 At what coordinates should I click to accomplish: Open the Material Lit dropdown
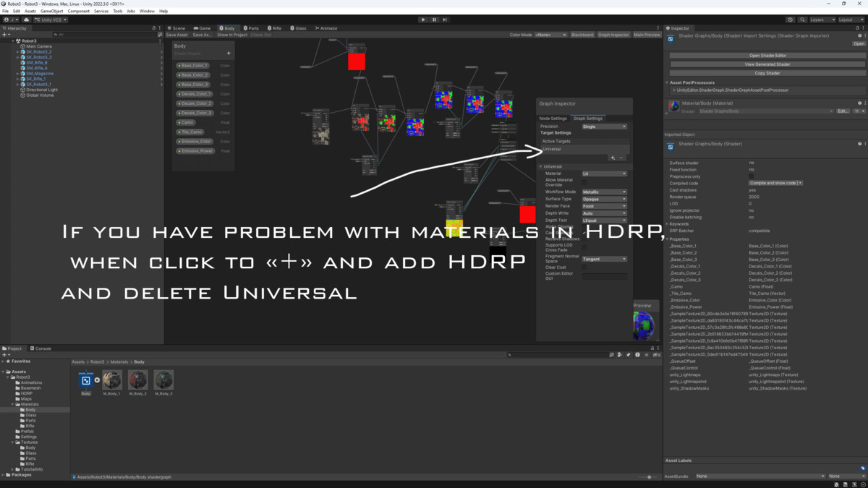[x=604, y=174]
